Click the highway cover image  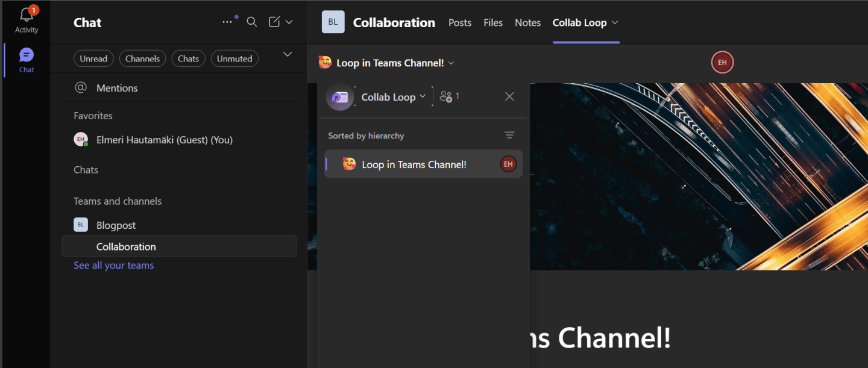[699, 176]
